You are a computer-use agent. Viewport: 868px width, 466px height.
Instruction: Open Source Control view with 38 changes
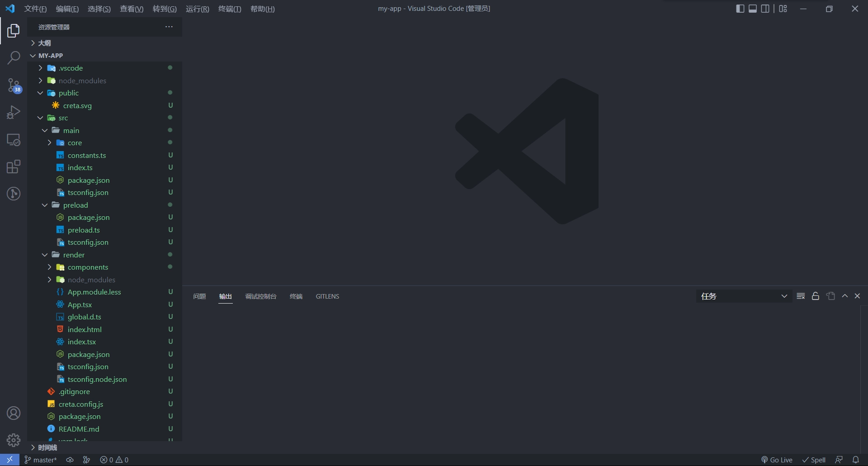14,85
